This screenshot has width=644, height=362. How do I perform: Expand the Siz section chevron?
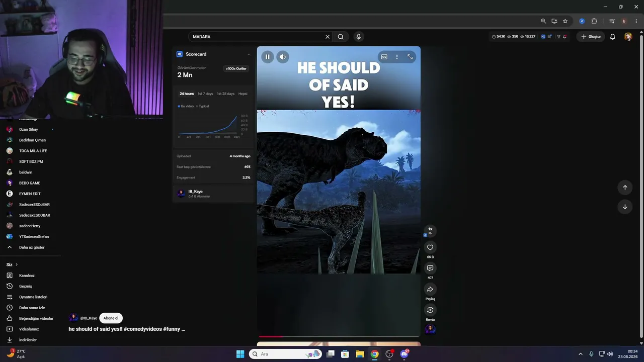[16, 264]
